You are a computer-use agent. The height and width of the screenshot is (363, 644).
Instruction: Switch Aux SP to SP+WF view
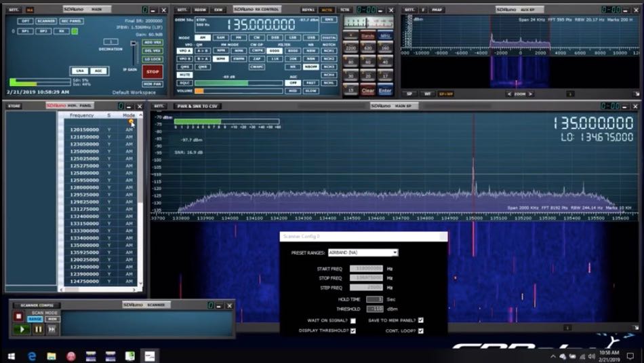click(x=445, y=94)
